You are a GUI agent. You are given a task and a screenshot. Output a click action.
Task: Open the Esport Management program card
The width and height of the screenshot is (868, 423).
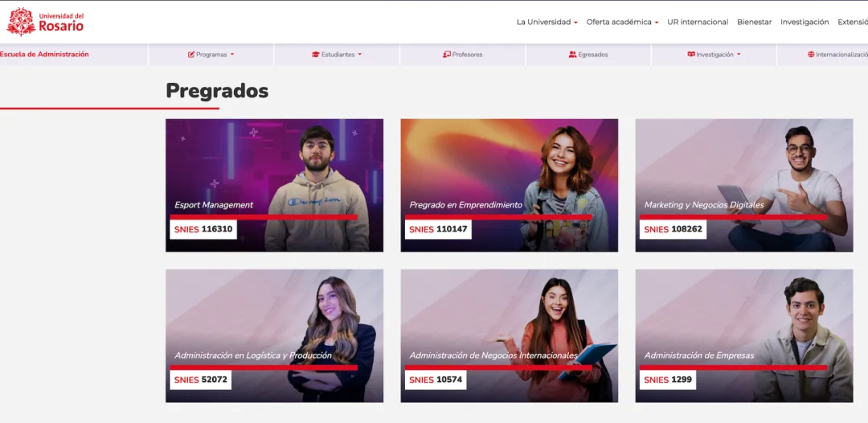(x=275, y=186)
